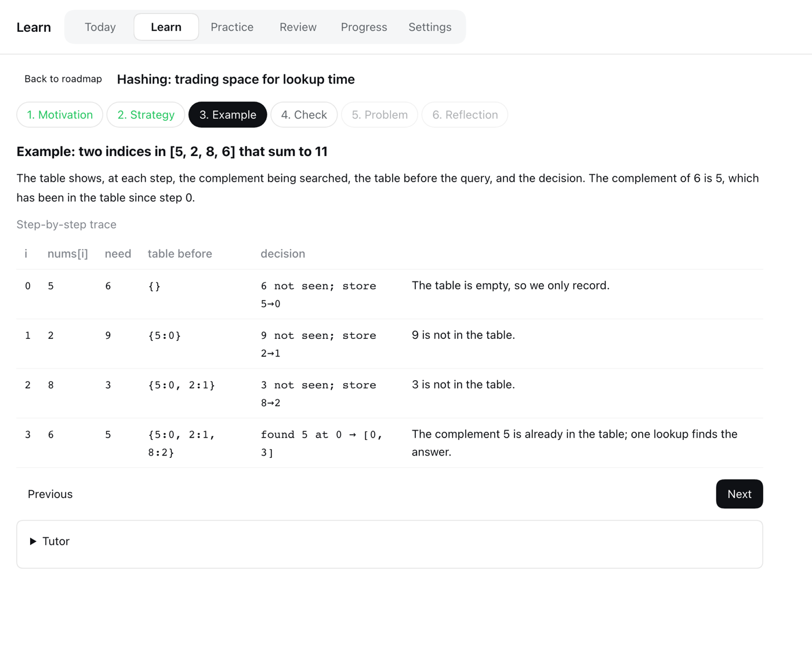This screenshot has height=650, width=812.
Task: Go to the Review tab
Action: 298,27
